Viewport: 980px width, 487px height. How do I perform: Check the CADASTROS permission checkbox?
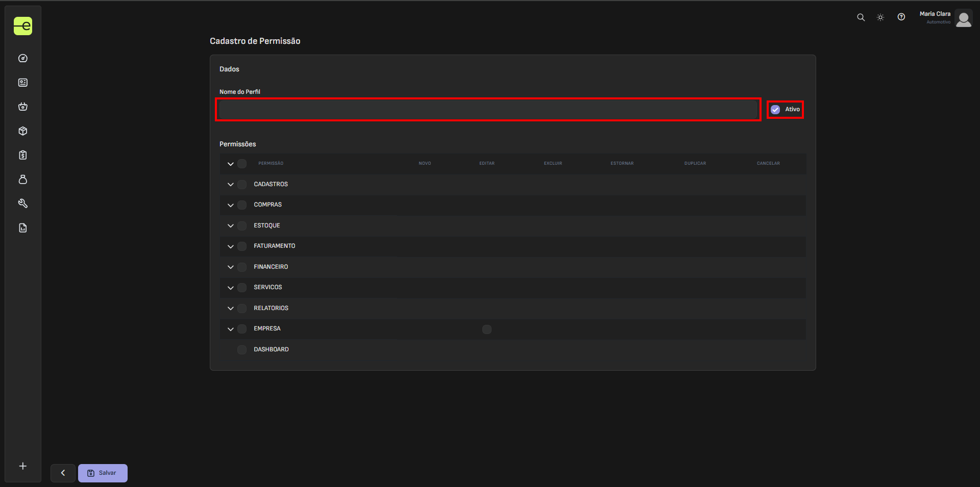[x=242, y=185]
